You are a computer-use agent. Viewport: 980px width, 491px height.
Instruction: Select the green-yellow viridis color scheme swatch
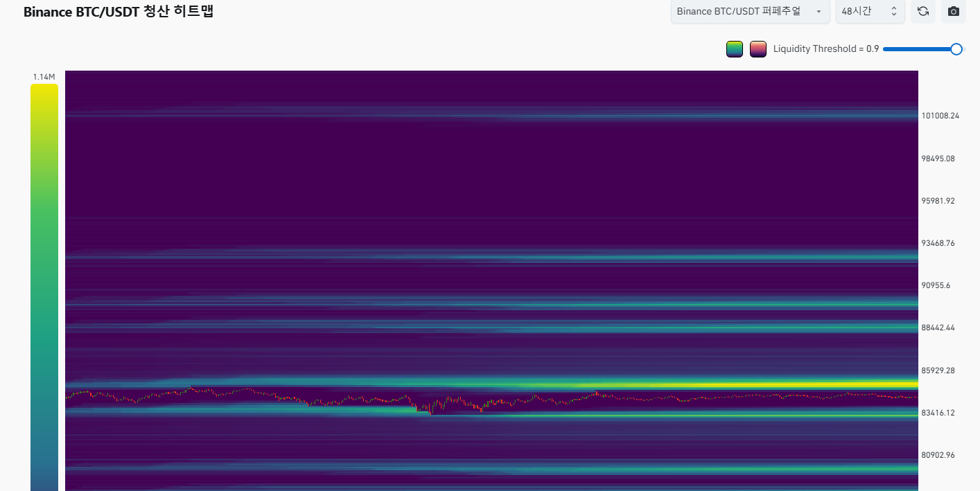735,49
